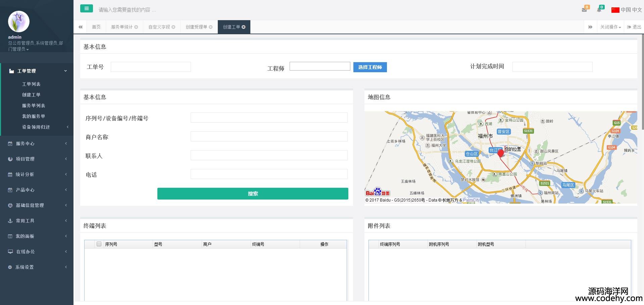Image resolution: width=644 pixels, height=305 pixels.
Task: Expand the 系统设置 menu
Action: [37, 267]
